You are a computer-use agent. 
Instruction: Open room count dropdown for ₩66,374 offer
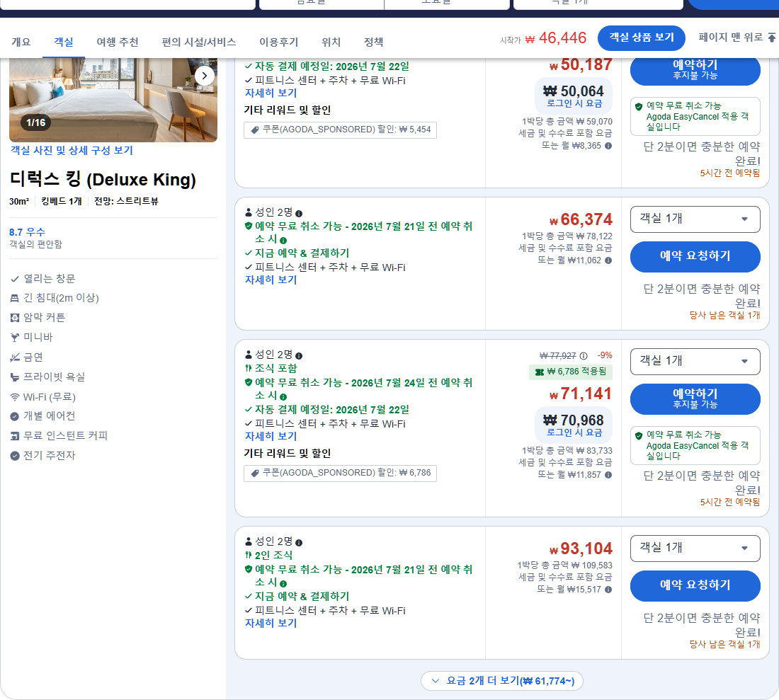coord(695,219)
